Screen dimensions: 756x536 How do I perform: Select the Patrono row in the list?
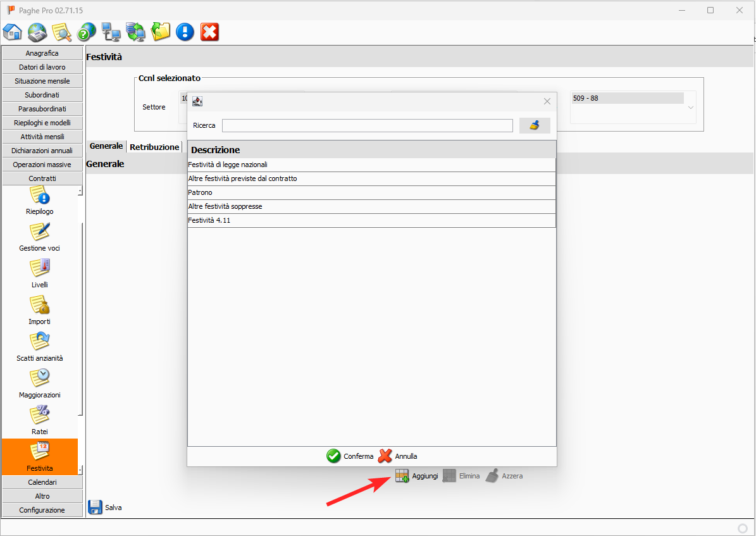click(x=371, y=192)
